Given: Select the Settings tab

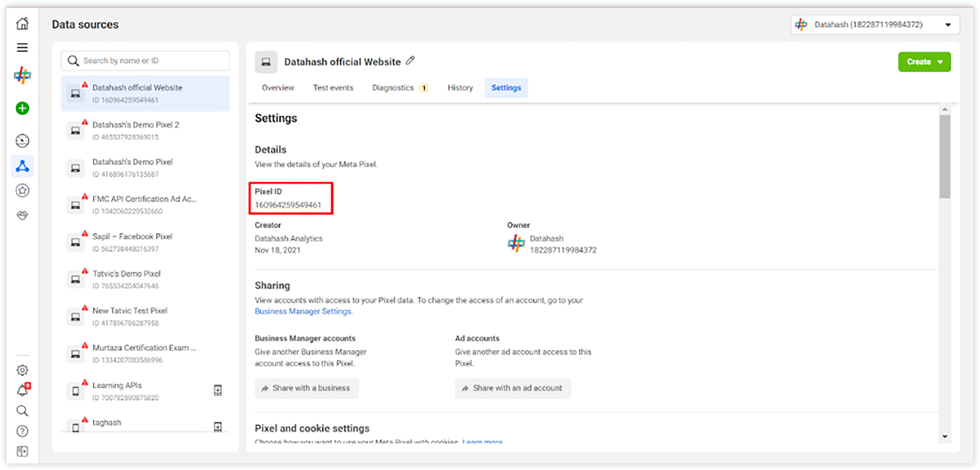Looking at the screenshot, I should tap(506, 88).
